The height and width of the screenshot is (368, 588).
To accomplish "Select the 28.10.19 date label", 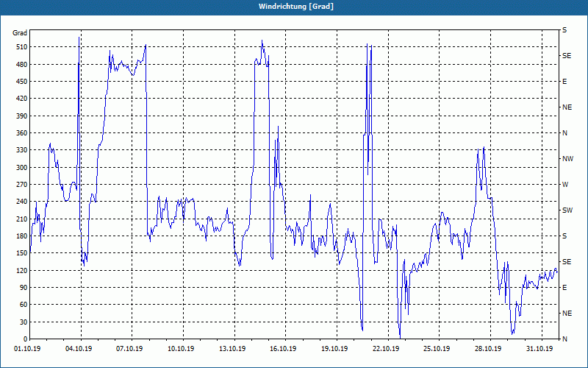I will (x=488, y=349).
